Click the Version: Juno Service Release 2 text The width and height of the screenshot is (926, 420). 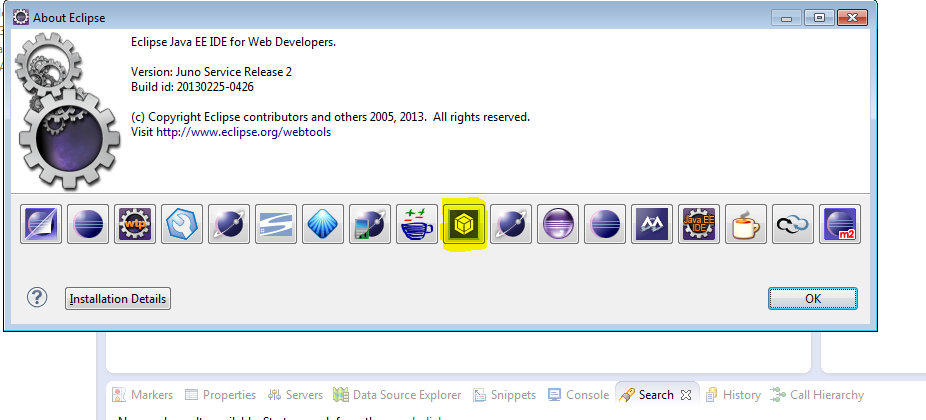pos(211,72)
